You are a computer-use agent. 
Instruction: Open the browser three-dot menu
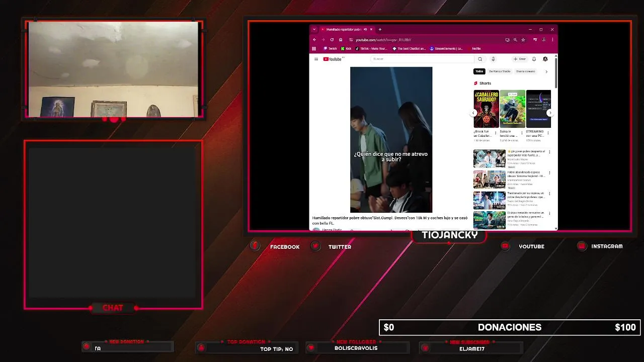tap(552, 40)
